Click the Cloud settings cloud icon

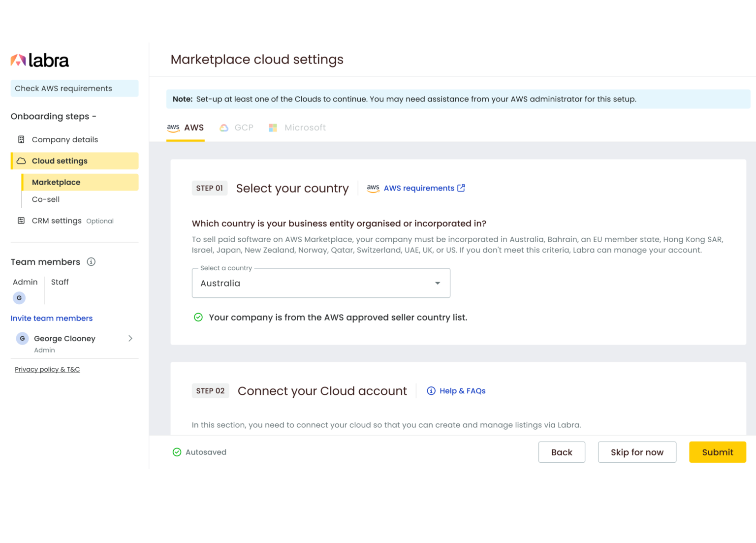tap(21, 161)
